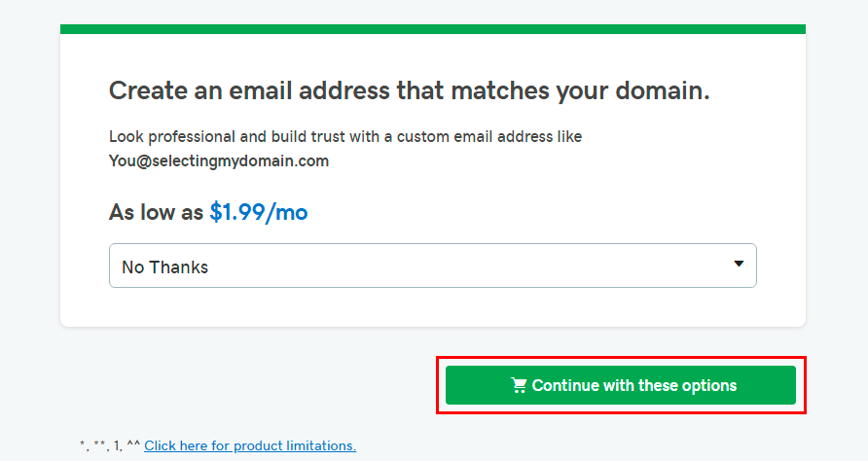Select the "No Thanks" text in the combo box
Viewport: 868px width, 461px height.
165,267
